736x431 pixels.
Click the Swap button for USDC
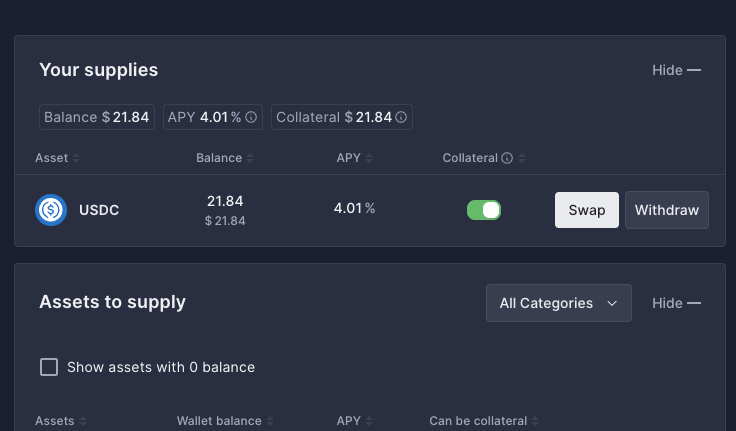[x=587, y=210]
